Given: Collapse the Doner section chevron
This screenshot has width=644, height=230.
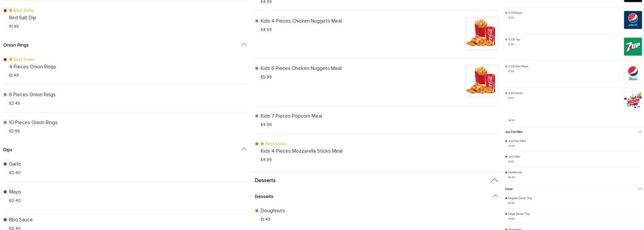Looking at the screenshot, I should pyautogui.click(x=640, y=189).
